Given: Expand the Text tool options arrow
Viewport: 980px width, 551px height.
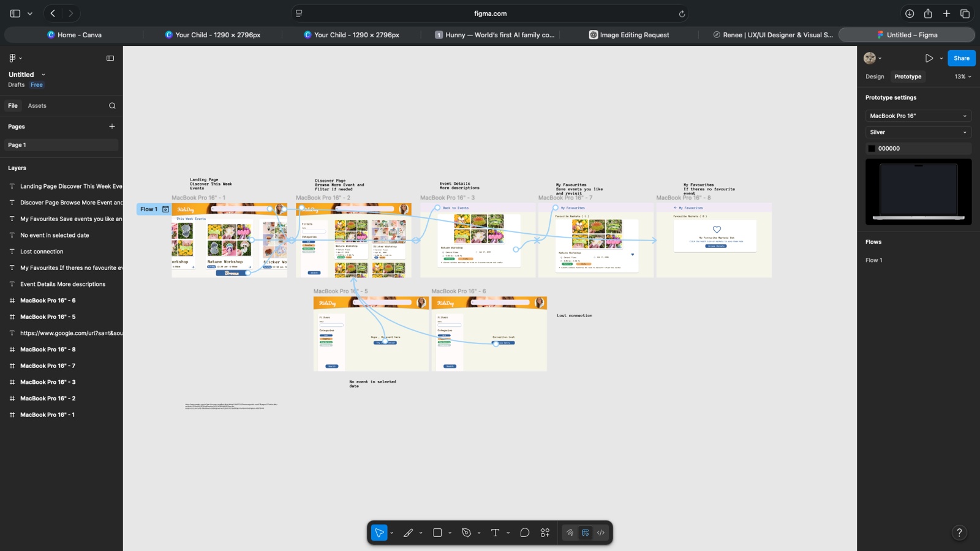Looking at the screenshot, I should (508, 533).
